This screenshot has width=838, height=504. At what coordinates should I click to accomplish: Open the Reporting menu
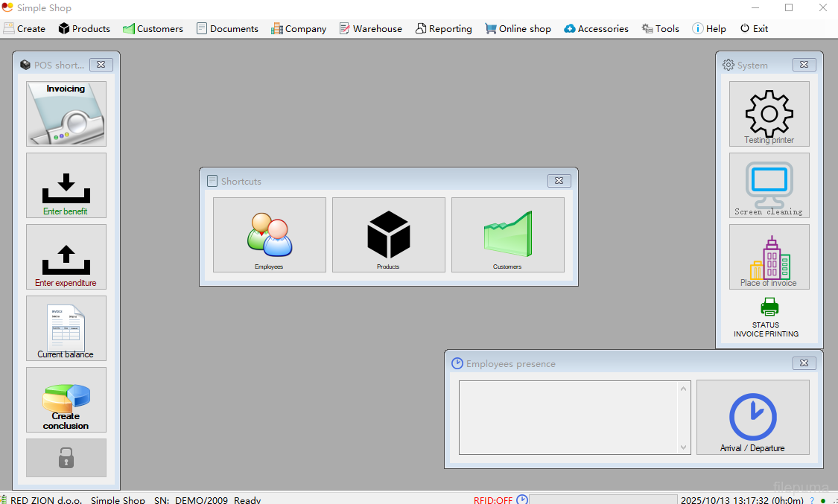[x=444, y=29]
